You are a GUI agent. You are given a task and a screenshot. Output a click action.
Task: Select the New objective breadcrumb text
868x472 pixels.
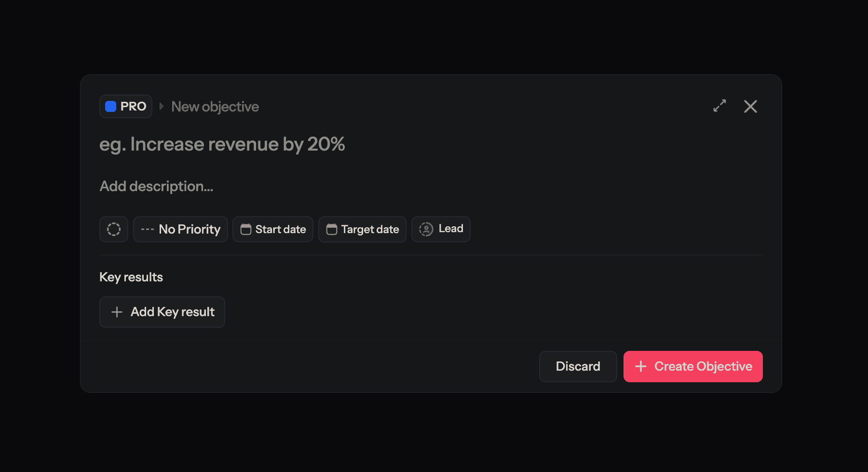coord(215,106)
